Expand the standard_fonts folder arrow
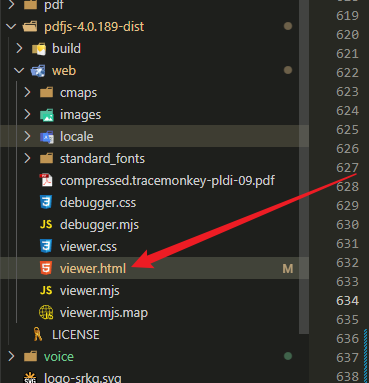This screenshot has width=369, height=383. point(27,158)
